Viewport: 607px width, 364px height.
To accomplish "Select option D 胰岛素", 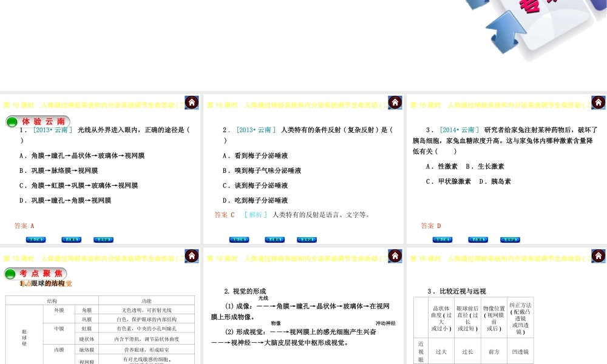I will click(x=495, y=181).
